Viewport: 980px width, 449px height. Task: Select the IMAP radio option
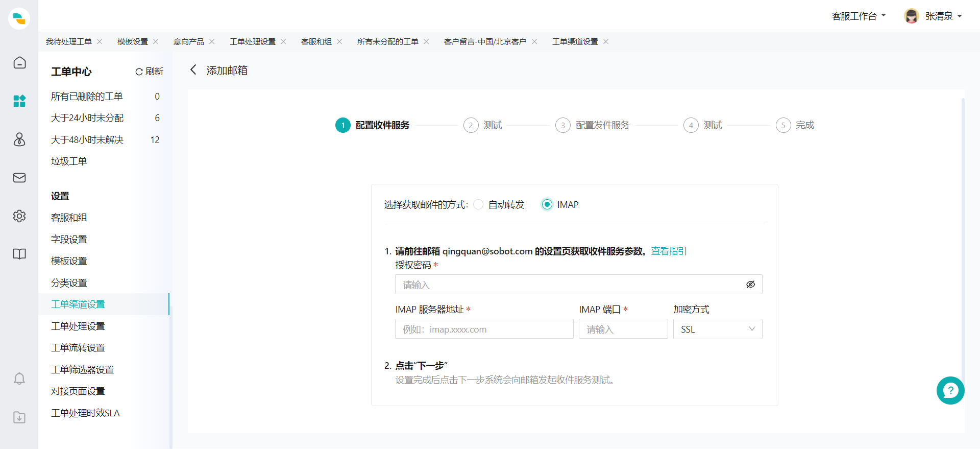pyautogui.click(x=547, y=204)
